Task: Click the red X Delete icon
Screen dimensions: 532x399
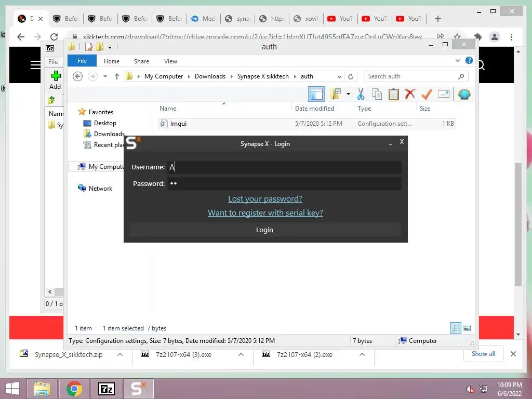Action: coord(410,94)
